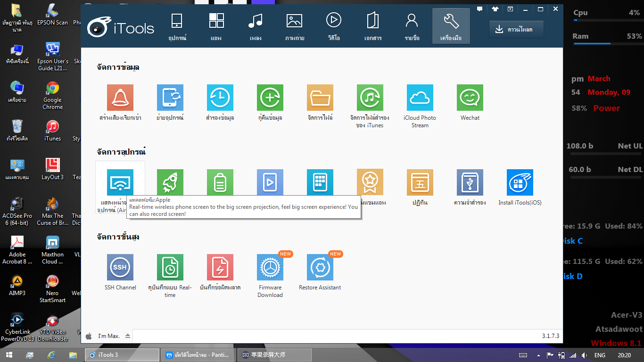Change skin using the shirt icon

(495, 9)
